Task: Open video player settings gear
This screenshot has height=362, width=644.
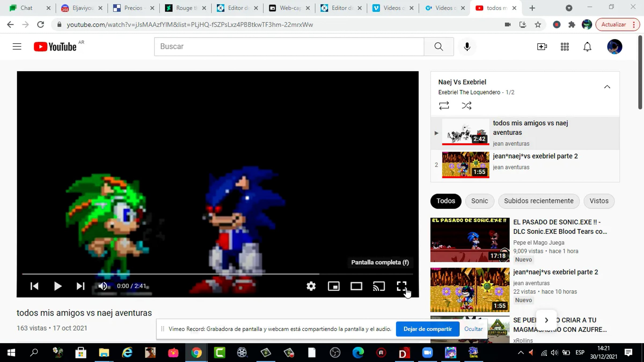Action: pyautogui.click(x=311, y=286)
